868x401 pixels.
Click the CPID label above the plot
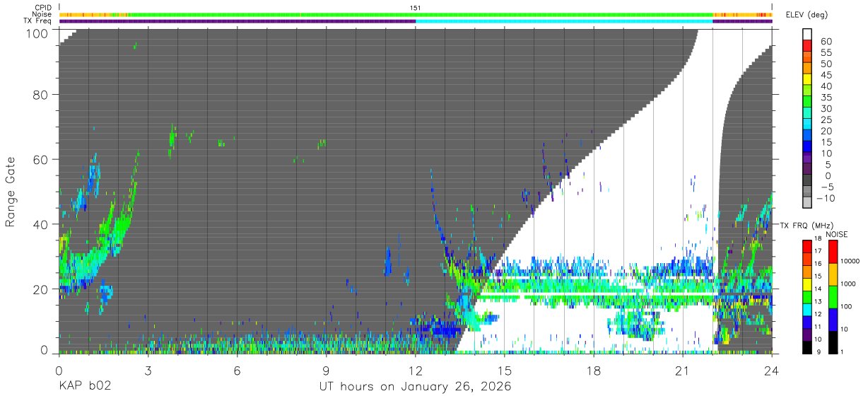tap(43, 8)
